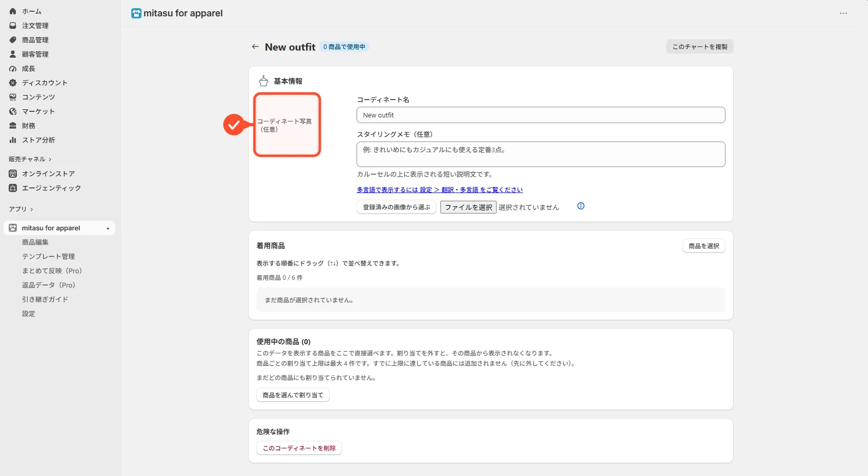Click 登録済みの画像から選ぶ button

point(396,207)
